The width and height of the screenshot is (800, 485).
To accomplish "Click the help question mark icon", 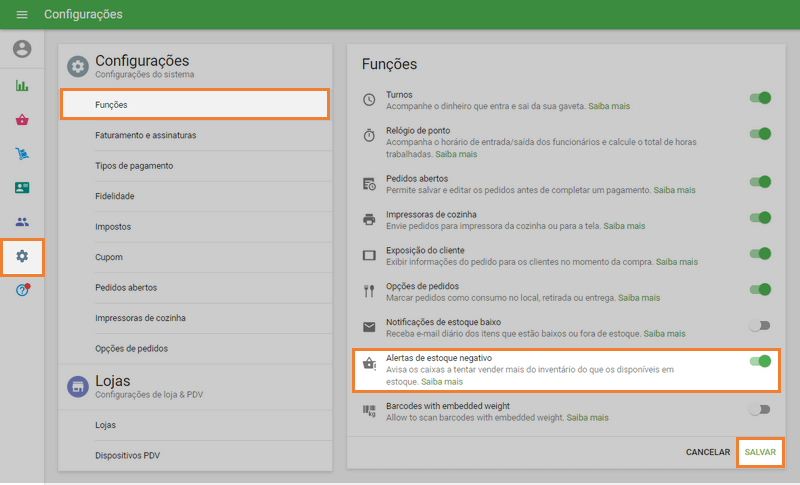I will [x=22, y=290].
